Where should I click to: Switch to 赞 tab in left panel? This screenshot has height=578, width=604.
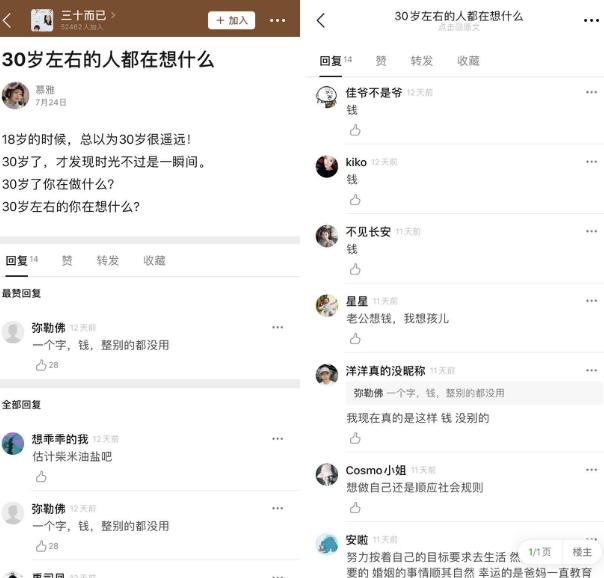67,261
